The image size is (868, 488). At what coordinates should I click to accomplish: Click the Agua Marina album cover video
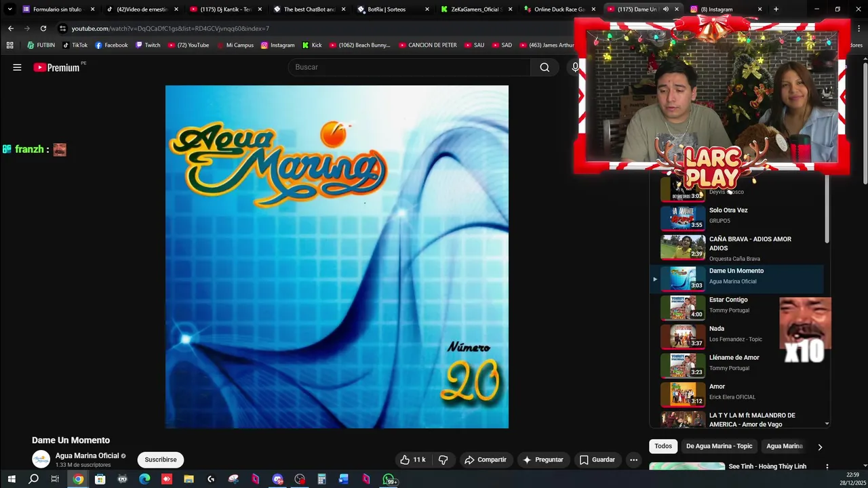tap(337, 257)
